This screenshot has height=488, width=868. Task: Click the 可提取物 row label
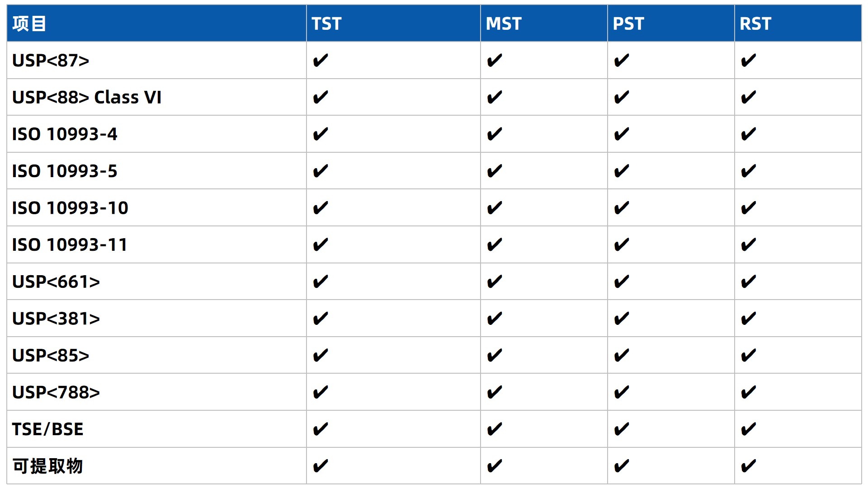pos(47,466)
